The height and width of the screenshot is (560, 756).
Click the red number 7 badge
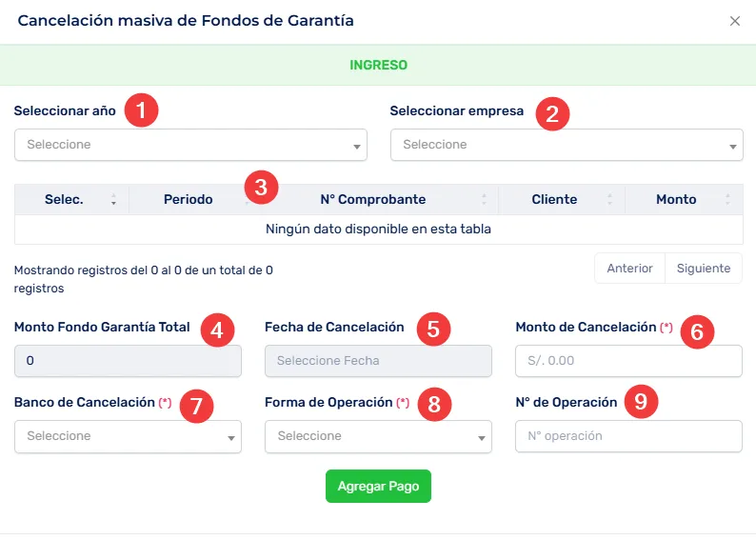click(x=196, y=406)
